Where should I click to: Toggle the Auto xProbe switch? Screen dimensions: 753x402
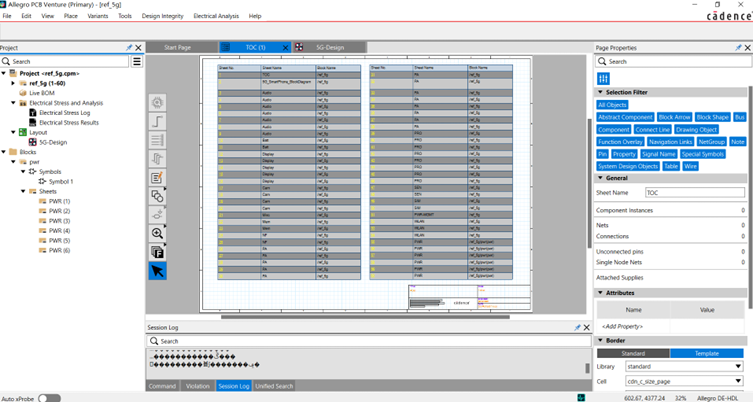pyautogui.click(x=49, y=398)
